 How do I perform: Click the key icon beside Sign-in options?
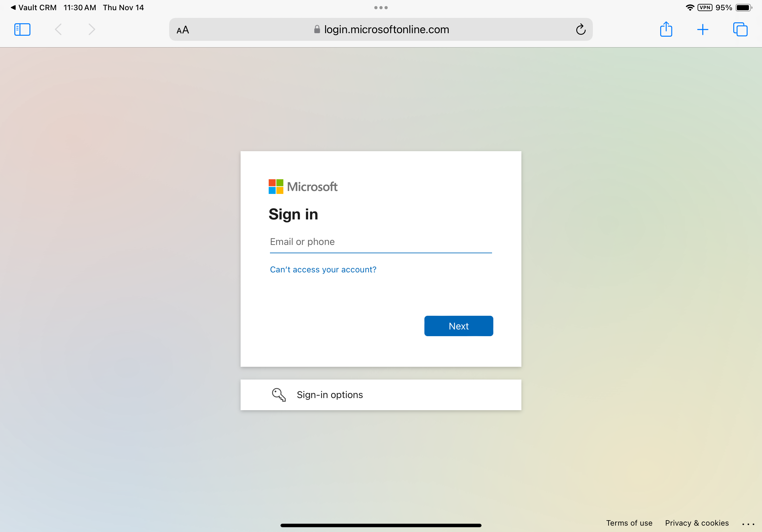click(x=279, y=395)
